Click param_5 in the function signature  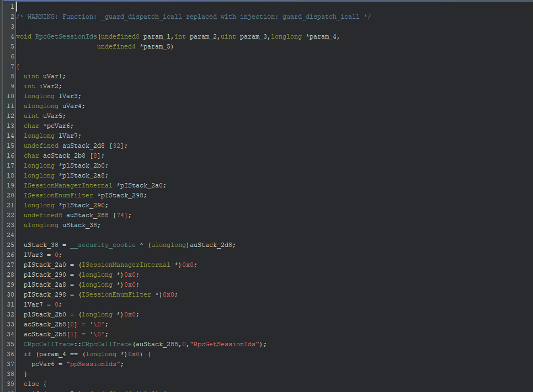(x=156, y=46)
